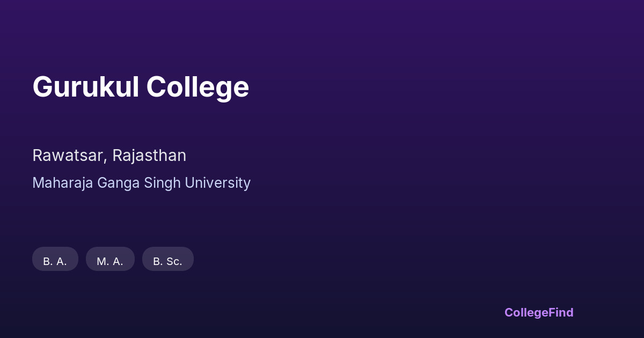The image size is (644, 338).
Task: Click the letter "G" starting Gurukul College
Action: (x=42, y=87)
